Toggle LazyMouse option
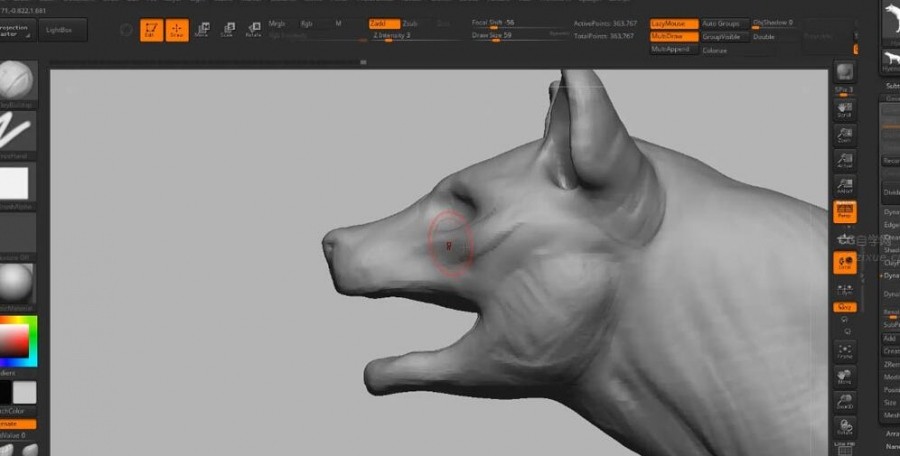 [674, 24]
